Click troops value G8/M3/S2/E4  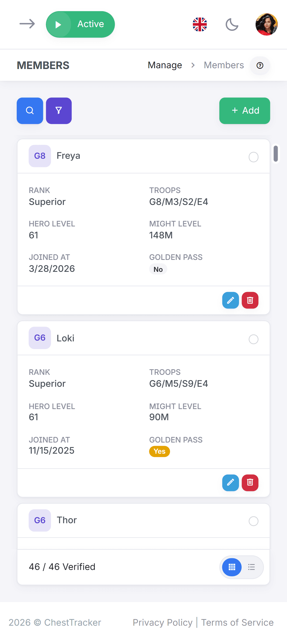click(x=179, y=202)
